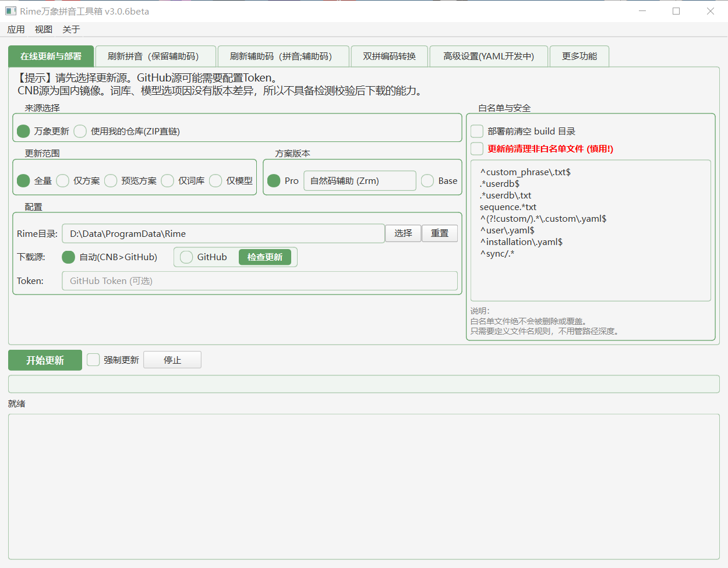728x568 pixels.
Task: Select GitHub download source
Action: click(x=203, y=257)
